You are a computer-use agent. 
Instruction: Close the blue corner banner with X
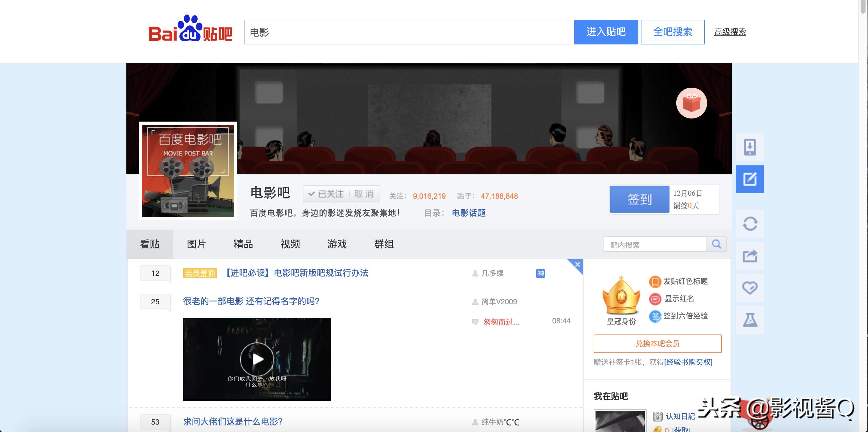[577, 265]
